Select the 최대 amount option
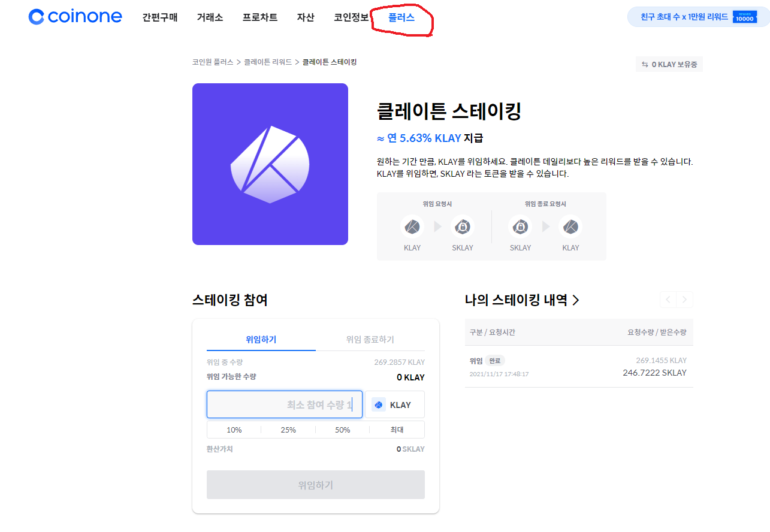The width and height of the screenshot is (770, 532). pyautogui.click(x=397, y=430)
